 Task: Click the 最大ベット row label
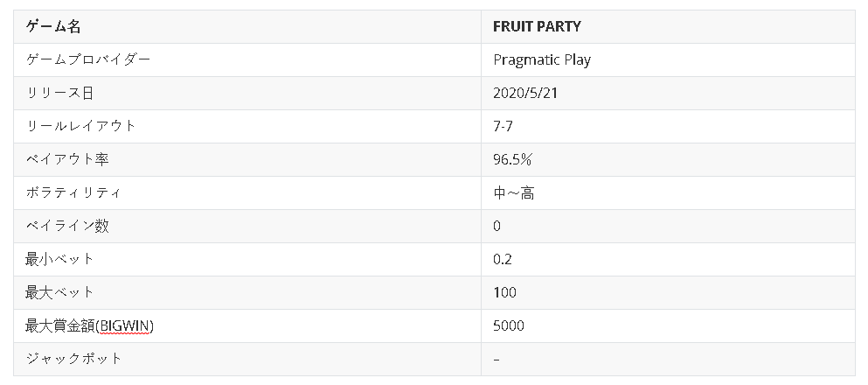point(60,292)
